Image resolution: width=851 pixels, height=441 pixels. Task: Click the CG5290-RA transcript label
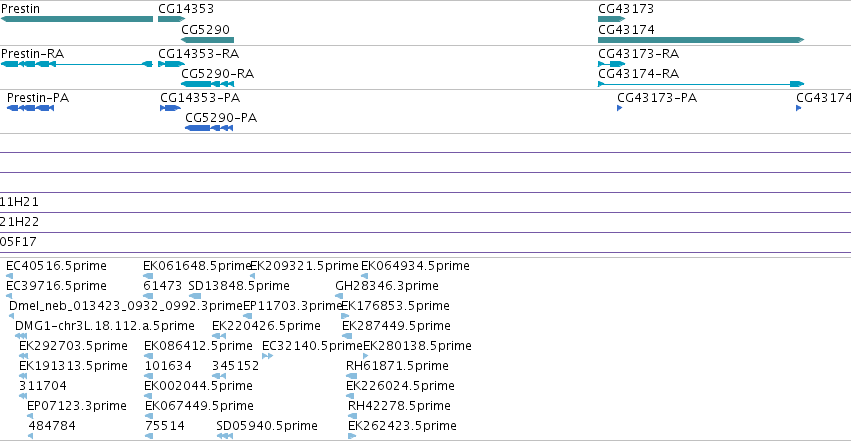click(x=218, y=74)
